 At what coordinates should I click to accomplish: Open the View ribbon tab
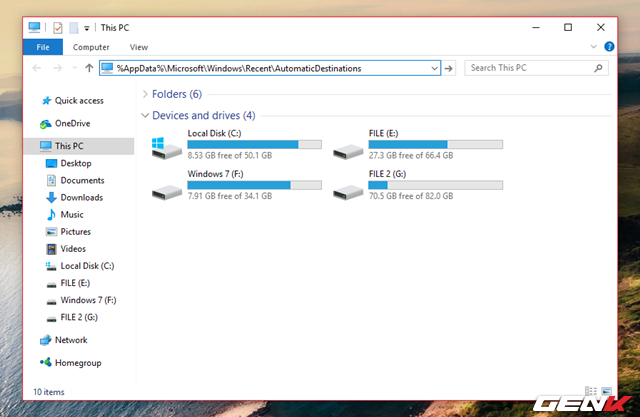139,47
